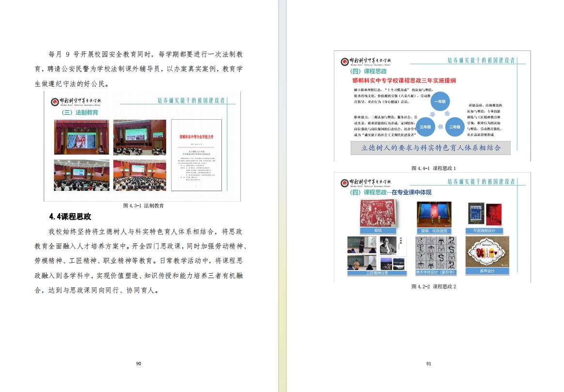Screen dimensions: 564x392
Task: Click the slide title 课程思政--在专业课中体现
Action: point(391,192)
